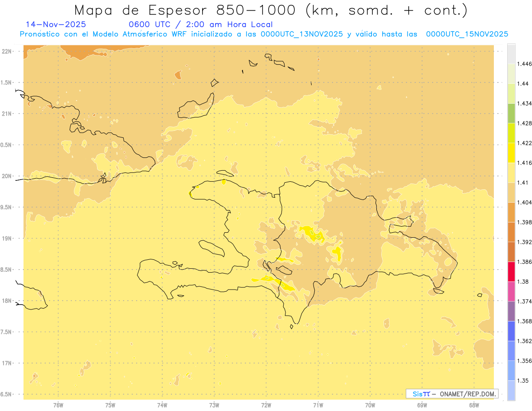Click the lime swatch between 1.422 and 1.428
Viewport: 532px width, 411px height.
[x=511, y=133]
